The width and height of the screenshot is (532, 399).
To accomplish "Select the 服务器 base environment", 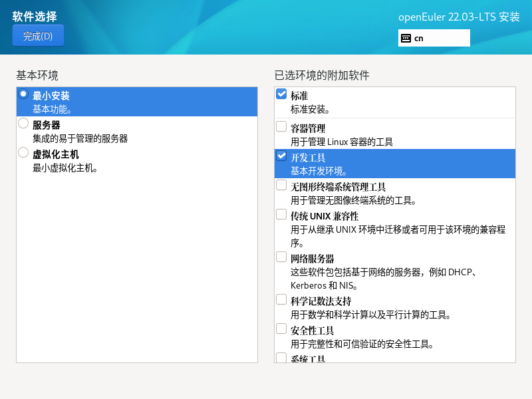I will [22, 123].
